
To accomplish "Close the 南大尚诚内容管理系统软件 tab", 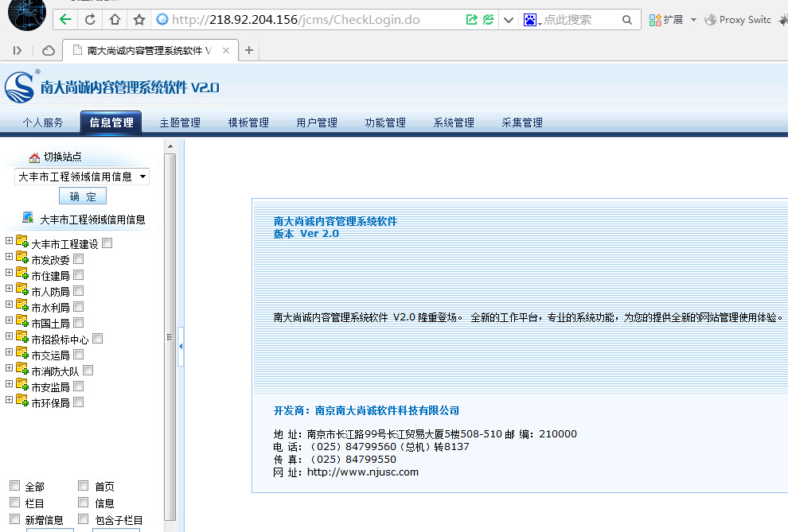I will [x=226, y=51].
